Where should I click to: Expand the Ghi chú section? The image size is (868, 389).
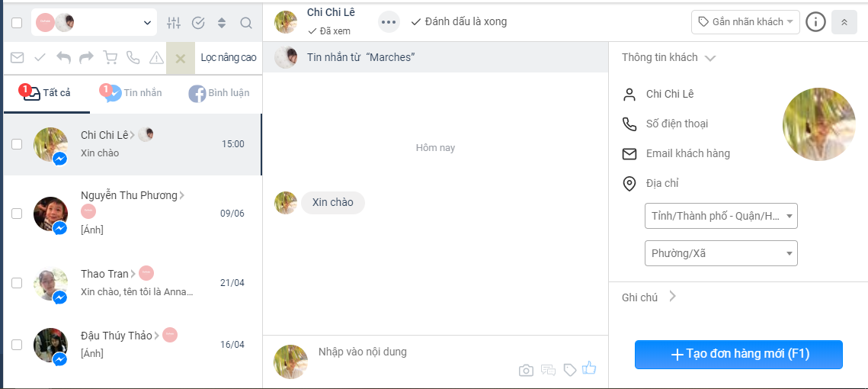pyautogui.click(x=649, y=297)
